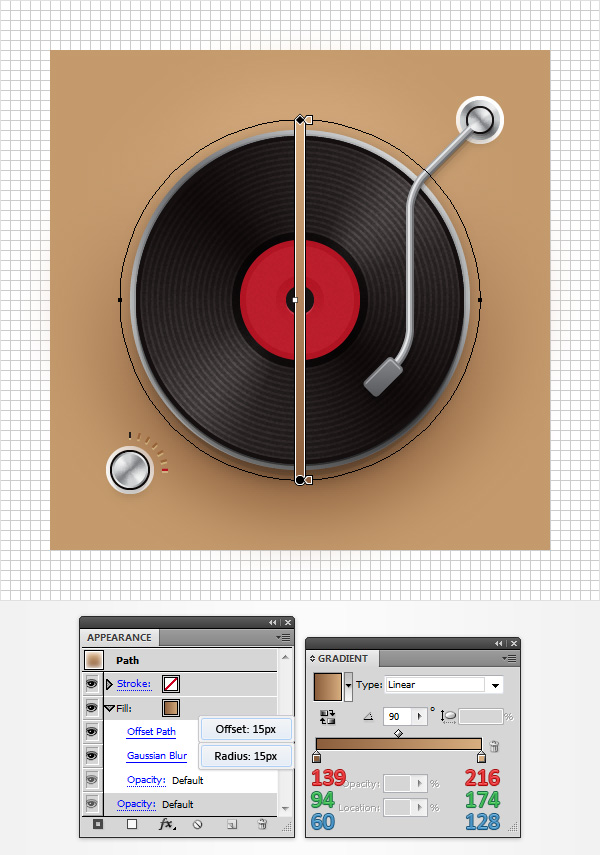Viewport: 600px width, 855px height.
Task: Click the gradient midpoint diamond slider
Action: pos(399,733)
